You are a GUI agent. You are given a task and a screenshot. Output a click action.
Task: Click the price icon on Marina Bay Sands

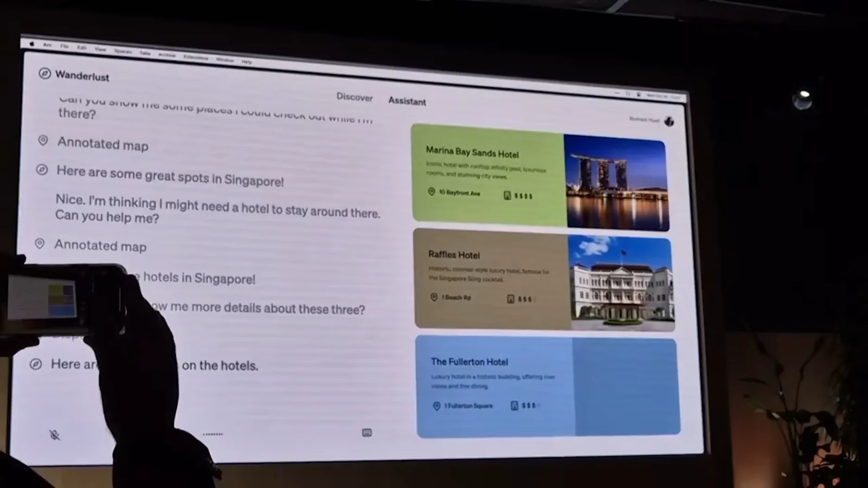click(507, 195)
